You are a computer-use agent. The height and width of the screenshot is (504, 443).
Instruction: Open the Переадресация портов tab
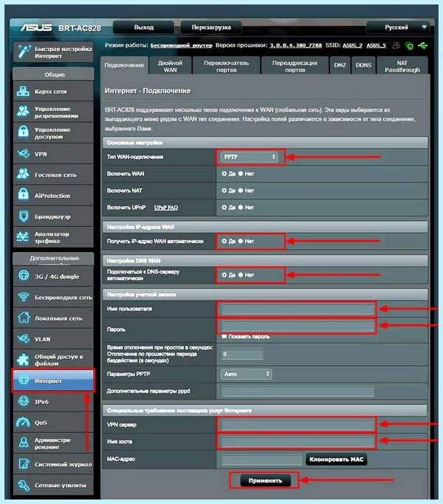pos(295,67)
